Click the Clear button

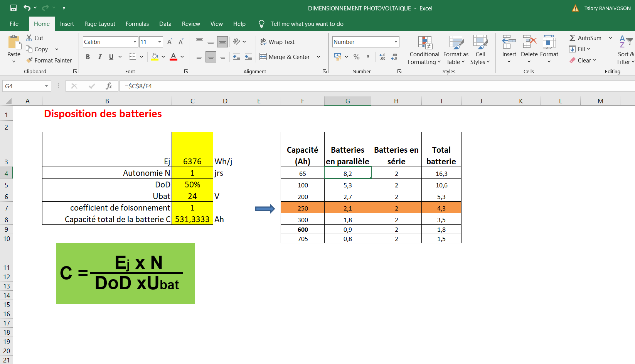pyautogui.click(x=583, y=60)
